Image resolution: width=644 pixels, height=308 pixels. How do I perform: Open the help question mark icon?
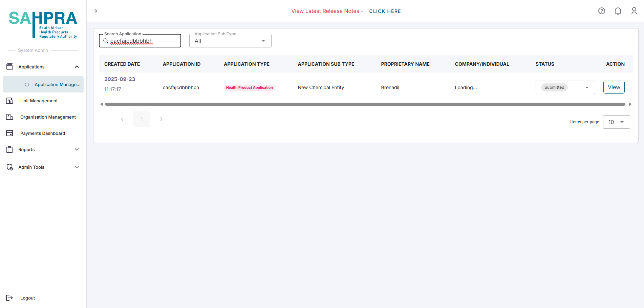click(x=601, y=11)
